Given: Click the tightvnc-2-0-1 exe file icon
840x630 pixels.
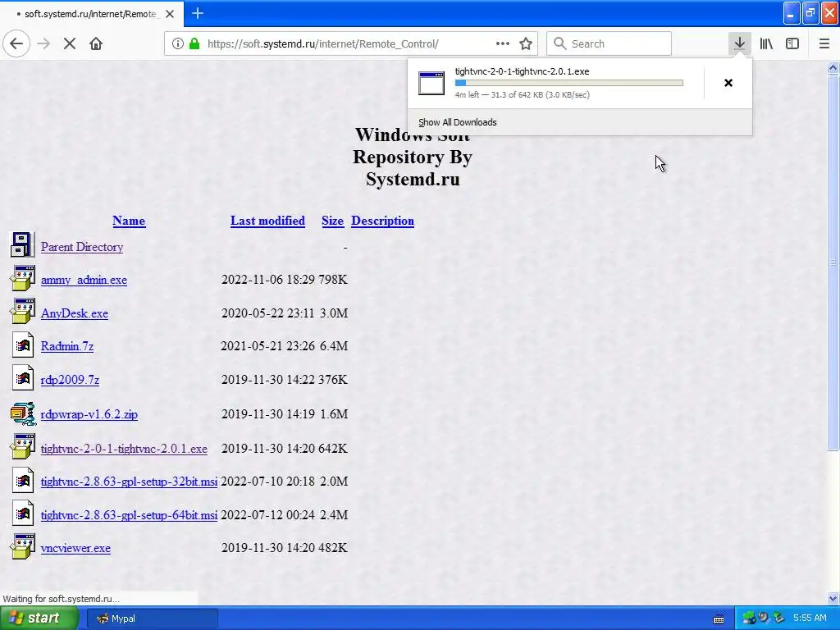Looking at the screenshot, I should pos(22,446).
